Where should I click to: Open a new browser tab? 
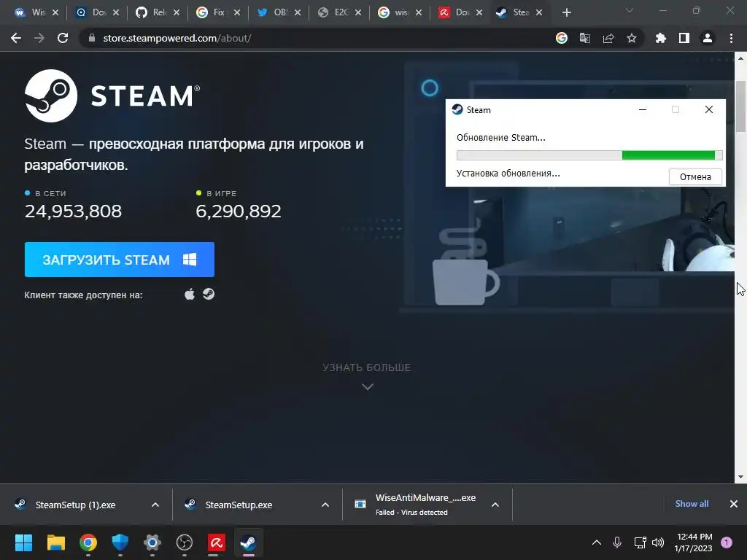(566, 13)
